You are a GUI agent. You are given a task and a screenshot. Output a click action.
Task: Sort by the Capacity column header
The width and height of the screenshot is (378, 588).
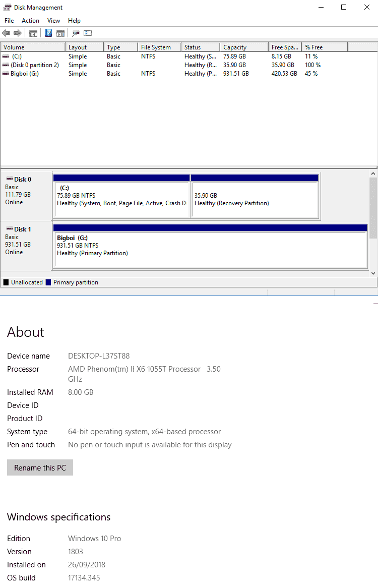(x=244, y=47)
